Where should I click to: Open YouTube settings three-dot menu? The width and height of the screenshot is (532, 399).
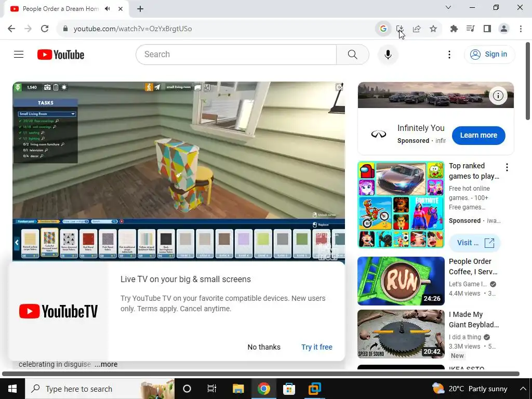pos(449,54)
